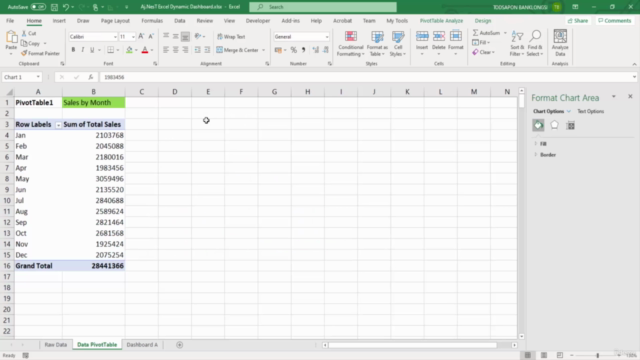
Task: Open the number format dropdown General
Action: [x=327, y=37]
